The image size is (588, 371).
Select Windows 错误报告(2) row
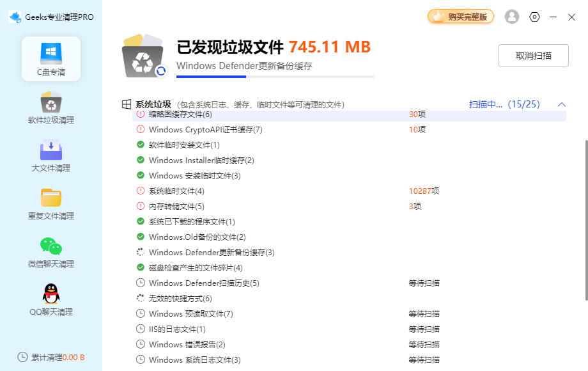(x=349, y=345)
